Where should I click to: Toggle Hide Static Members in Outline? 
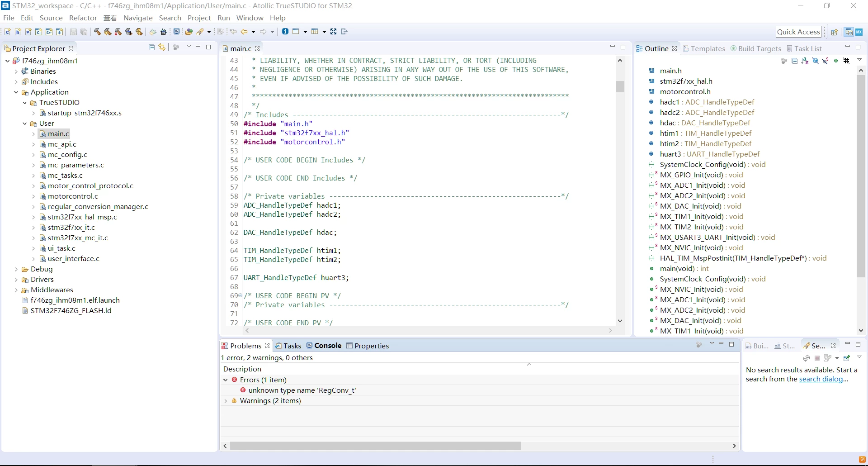pos(826,61)
